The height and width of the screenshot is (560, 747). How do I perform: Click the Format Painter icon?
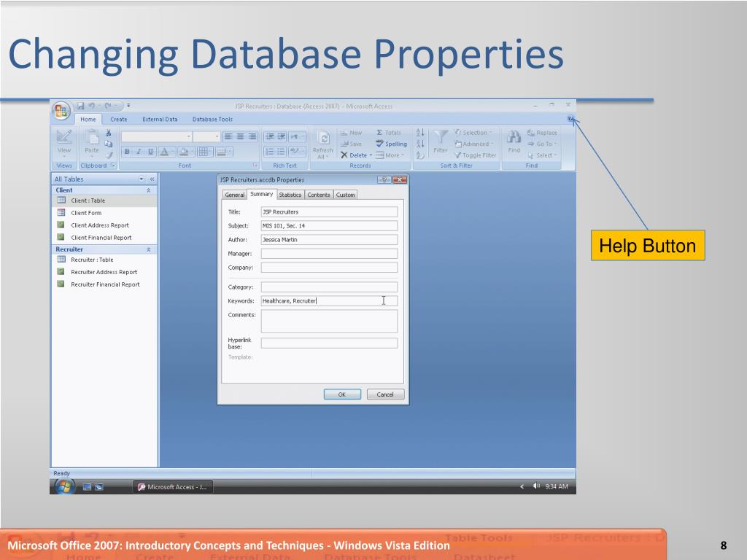tap(109, 155)
